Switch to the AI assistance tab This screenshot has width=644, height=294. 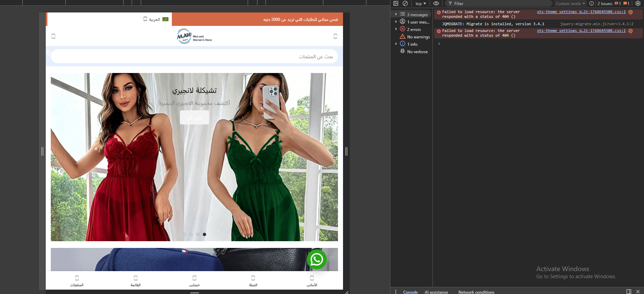pyautogui.click(x=436, y=292)
